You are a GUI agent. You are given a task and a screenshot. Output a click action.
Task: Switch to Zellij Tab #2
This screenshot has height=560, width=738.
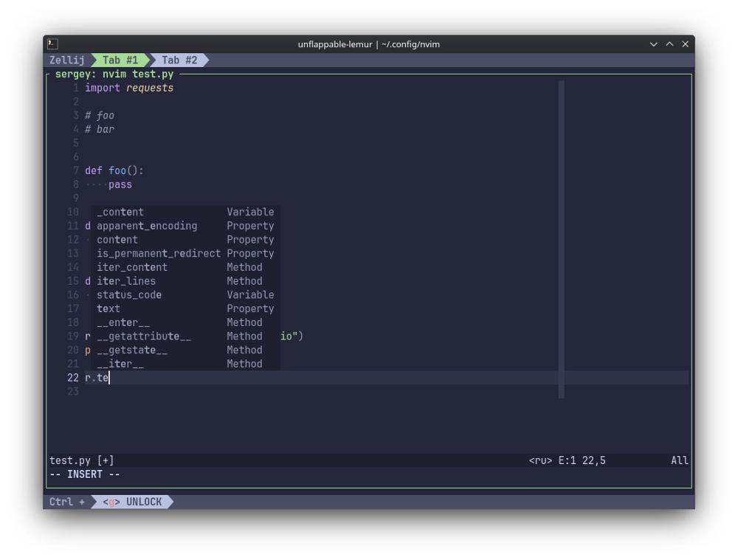(x=179, y=60)
